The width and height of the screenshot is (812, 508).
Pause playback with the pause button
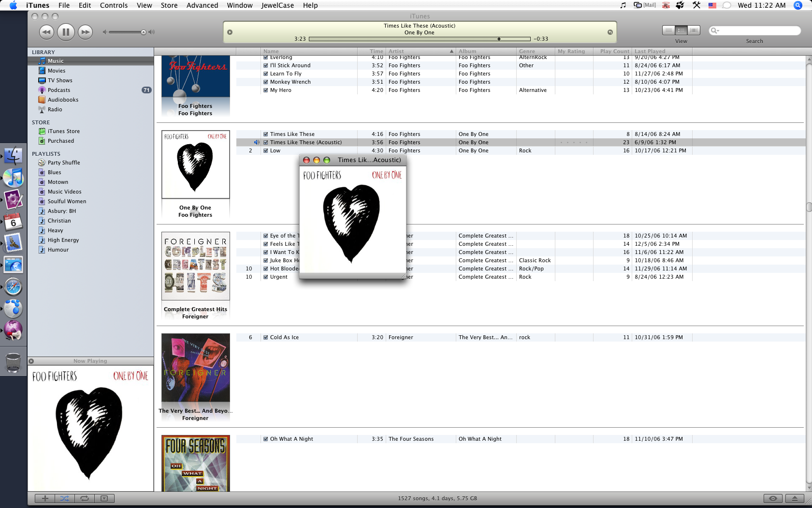(x=66, y=32)
